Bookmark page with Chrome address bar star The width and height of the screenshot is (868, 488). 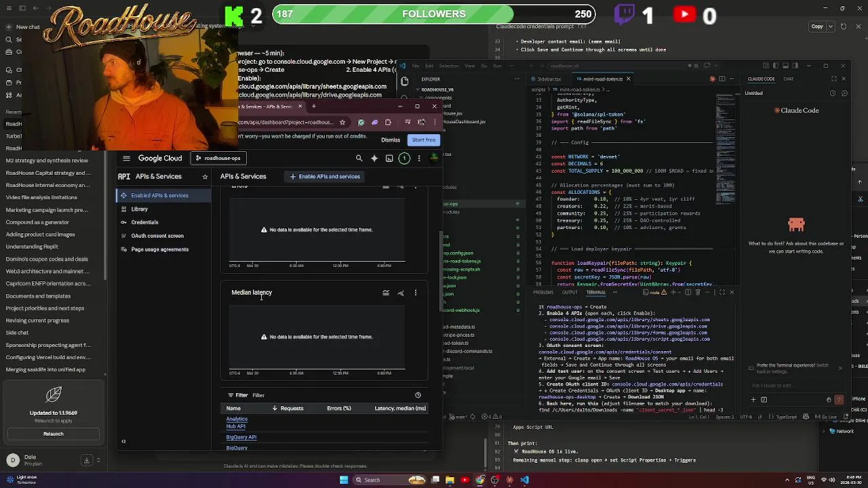(342, 123)
